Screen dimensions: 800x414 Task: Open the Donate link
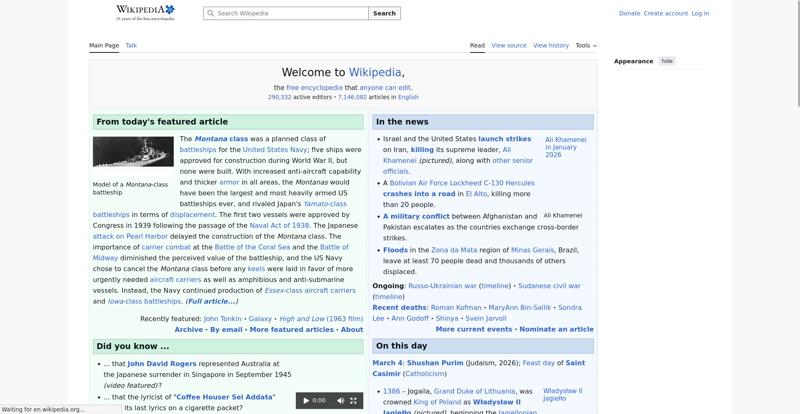point(629,14)
